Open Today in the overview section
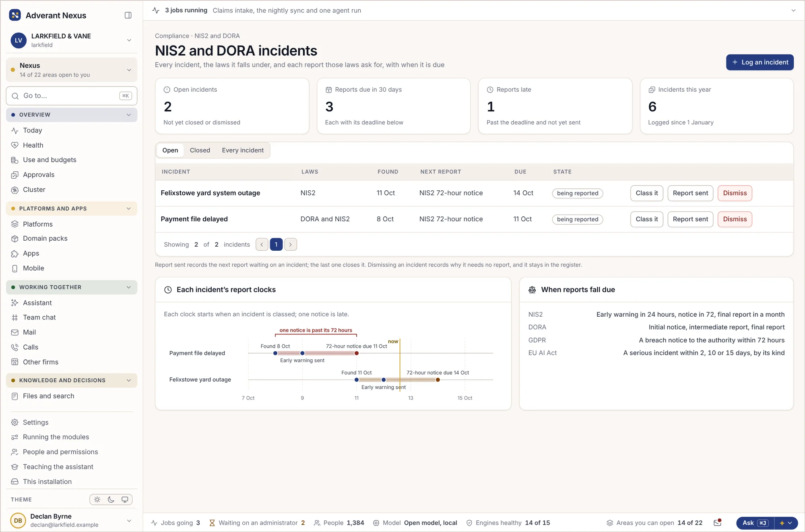The height and width of the screenshot is (532, 805). click(72, 130)
